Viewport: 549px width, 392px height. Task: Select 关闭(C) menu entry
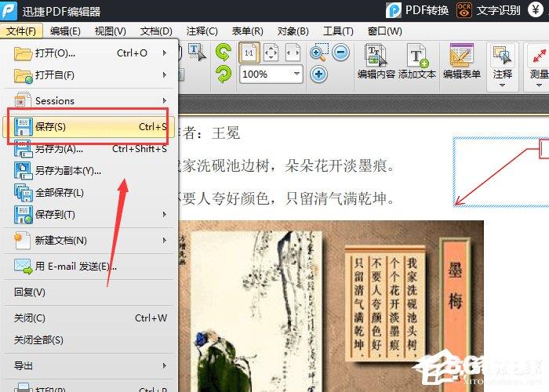pos(89,318)
